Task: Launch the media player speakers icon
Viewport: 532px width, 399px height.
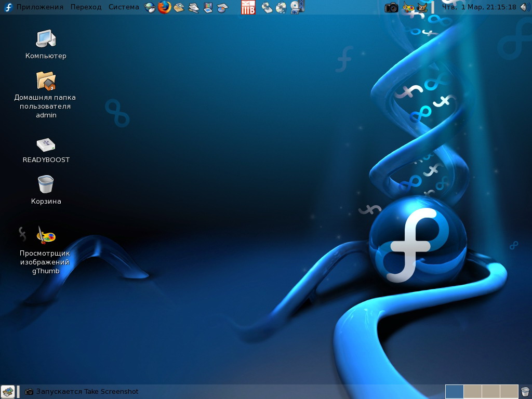Action: (297, 7)
